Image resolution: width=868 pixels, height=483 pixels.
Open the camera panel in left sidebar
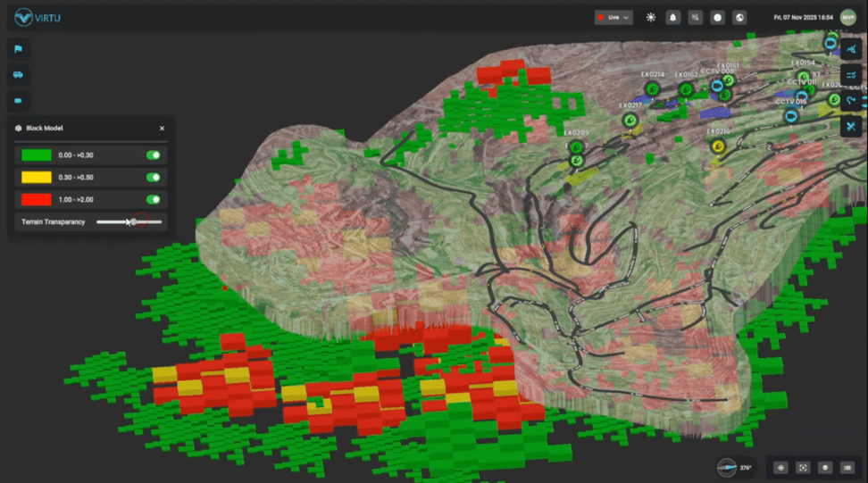[x=18, y=101]
